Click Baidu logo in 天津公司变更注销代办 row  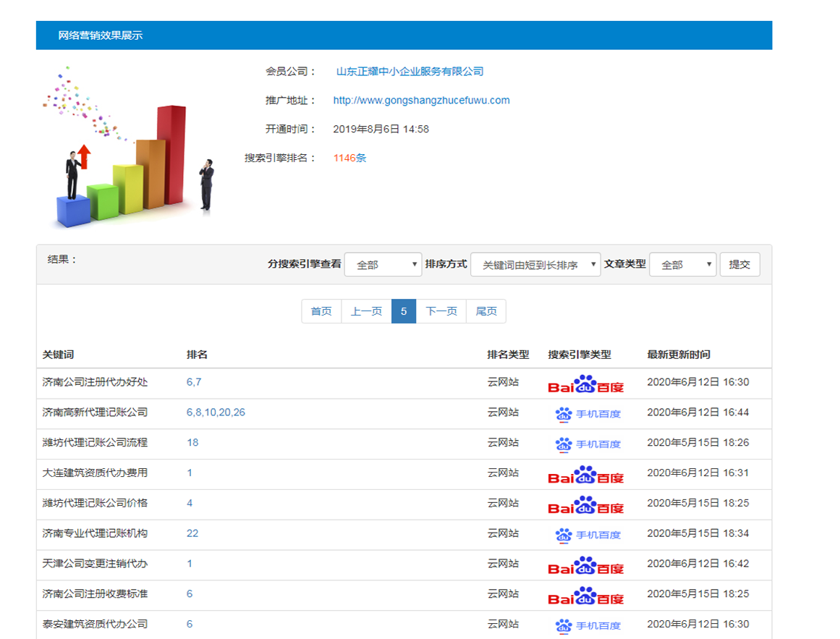[585, 565]
